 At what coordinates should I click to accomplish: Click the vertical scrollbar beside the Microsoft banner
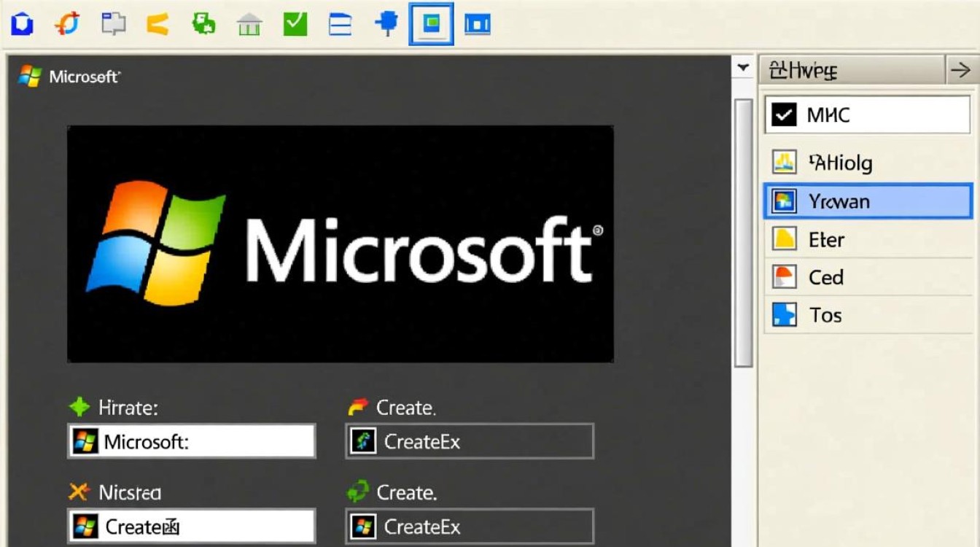pyautogui.click(x=743, y=233)
